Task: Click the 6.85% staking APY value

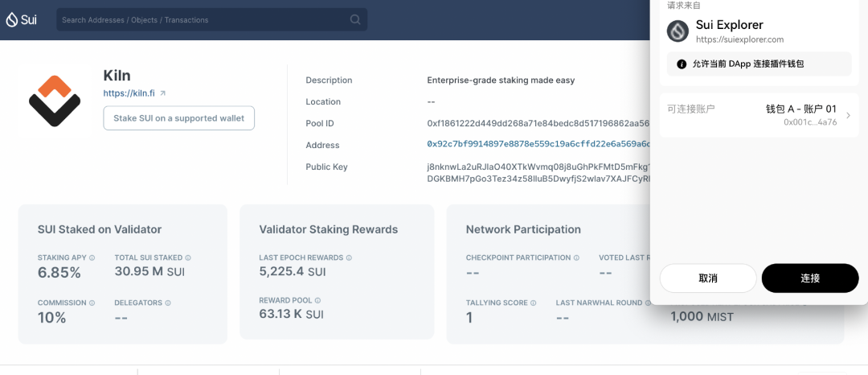Action: pyautogui.click(x=59, y=273)
